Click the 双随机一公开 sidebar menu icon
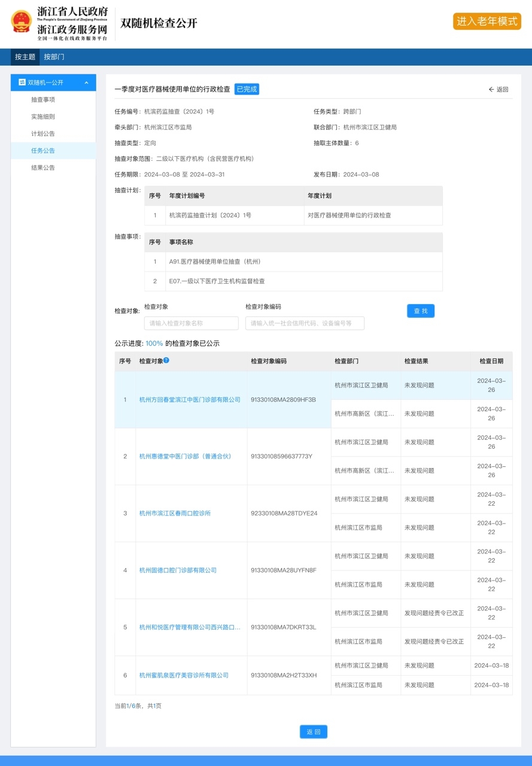The image size is (532, 766). (x=22, y=83)
